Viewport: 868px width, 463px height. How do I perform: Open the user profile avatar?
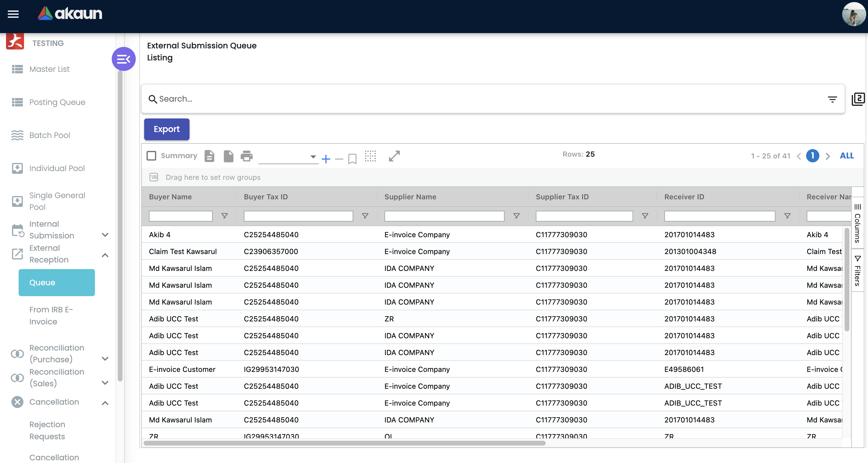(854, 14)
